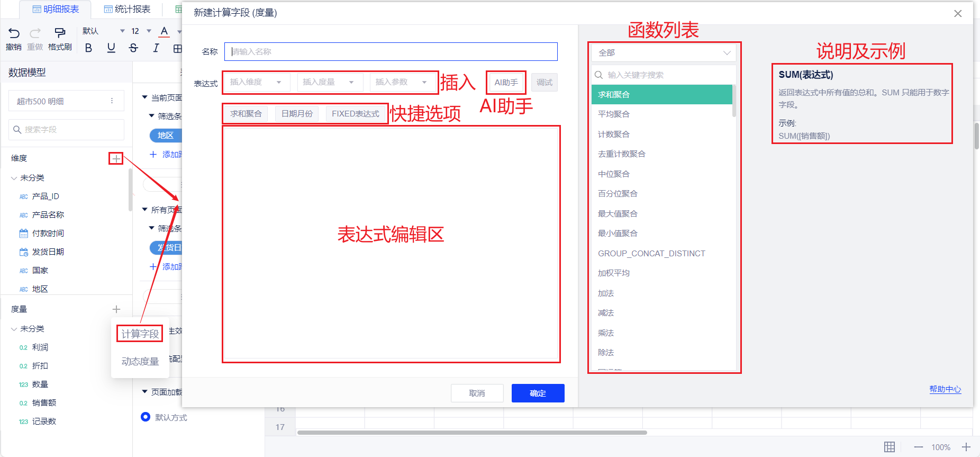Viewport: 980px width, 457px height.
Task: Select the 默认方式 radio button
Action: click(x=146, y=417)
